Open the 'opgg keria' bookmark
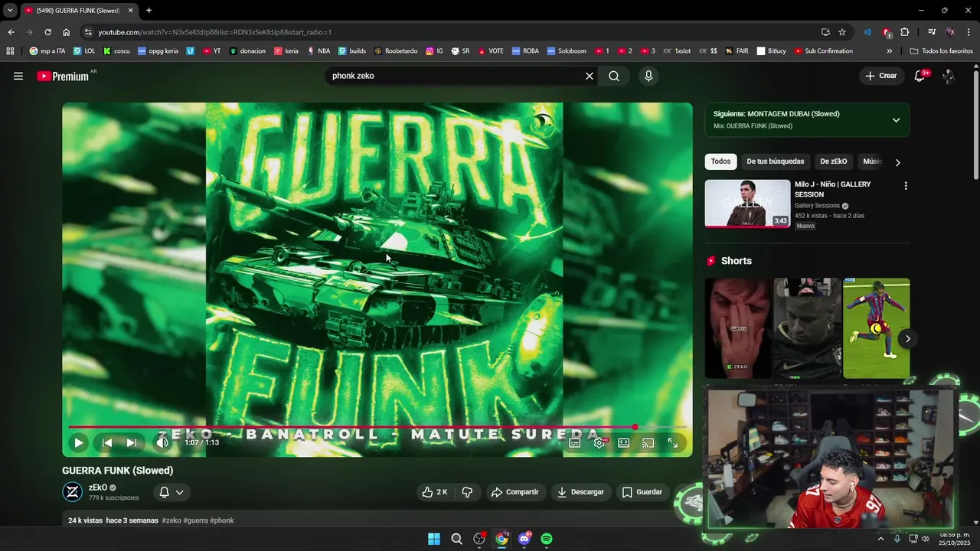Viewport: 980px width, 551px height. click(158, 51)
